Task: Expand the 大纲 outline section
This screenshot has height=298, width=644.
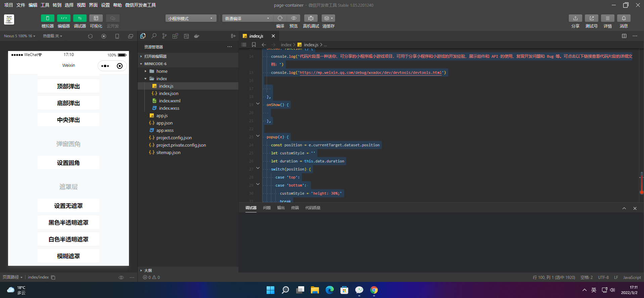Action: [x=188, y=270]
